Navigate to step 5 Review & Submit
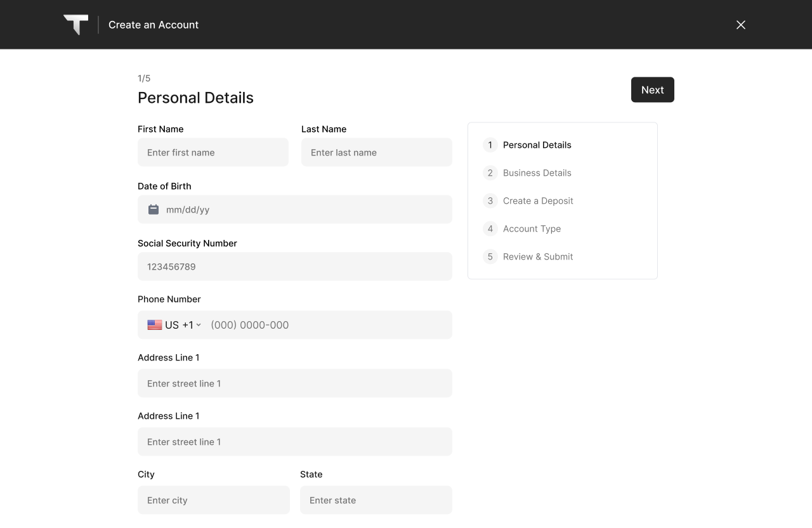Screen dimensions: 812x528 pos(537,256)
